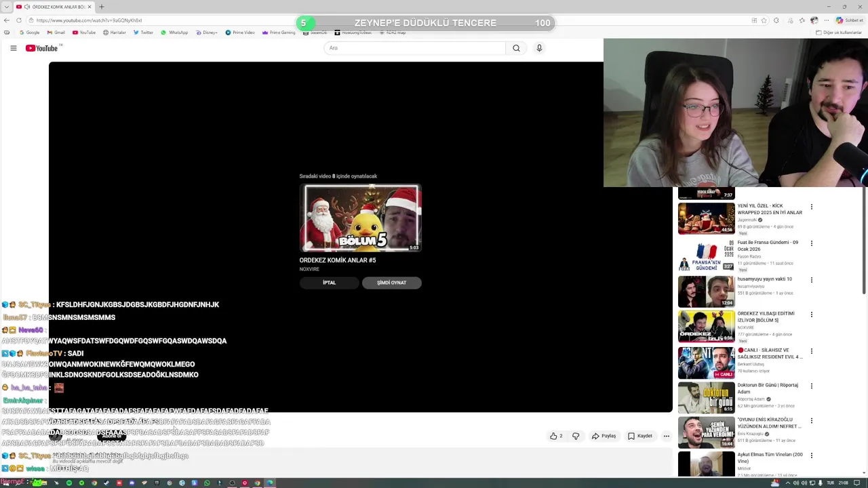Open Copilot Sohbet et button
Screen dimensions: 868x488
[850, 20]
